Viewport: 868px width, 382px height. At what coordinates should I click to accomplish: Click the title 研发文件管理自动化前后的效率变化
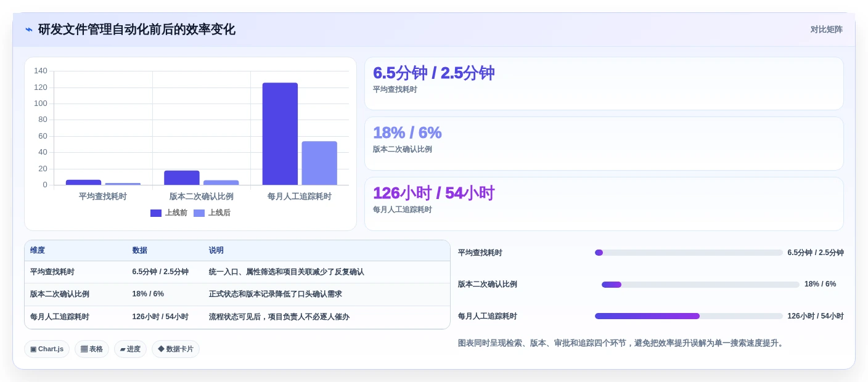[x=137, y=30]
